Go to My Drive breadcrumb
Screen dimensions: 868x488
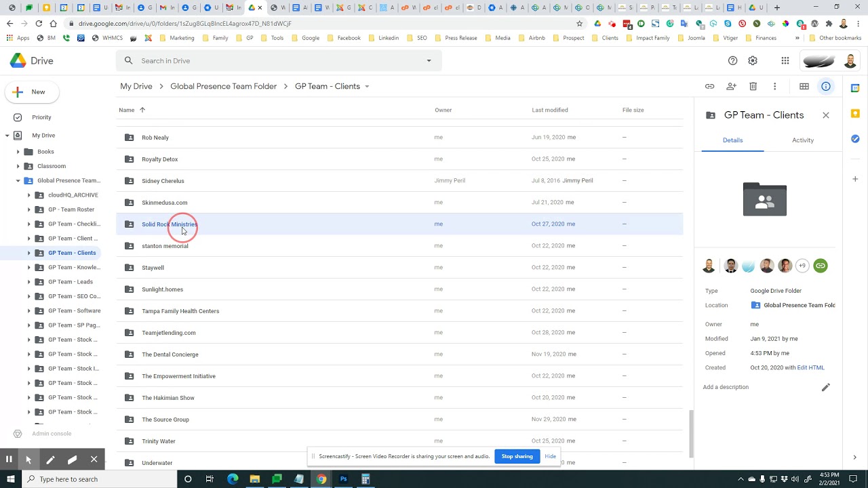pos(136,86)
